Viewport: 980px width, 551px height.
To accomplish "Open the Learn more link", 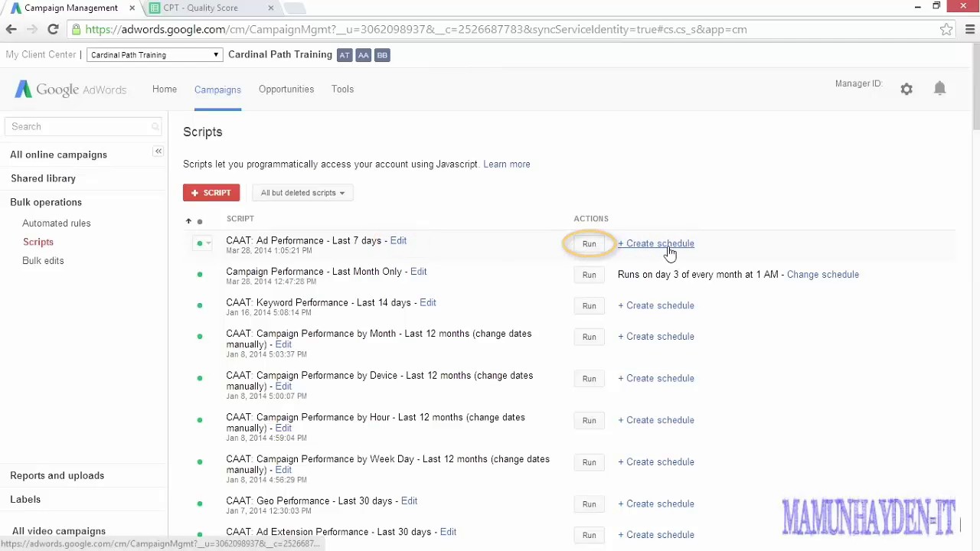I will 507,164.
